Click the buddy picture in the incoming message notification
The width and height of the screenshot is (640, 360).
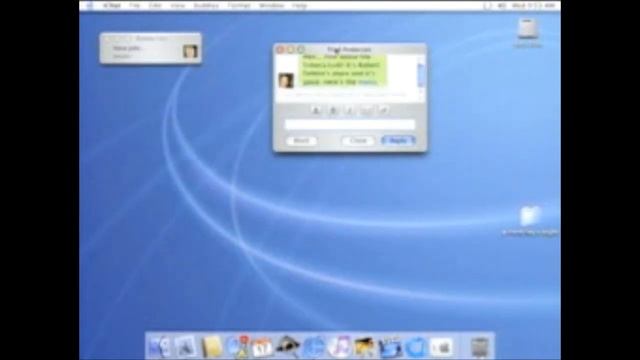(190, 51)
